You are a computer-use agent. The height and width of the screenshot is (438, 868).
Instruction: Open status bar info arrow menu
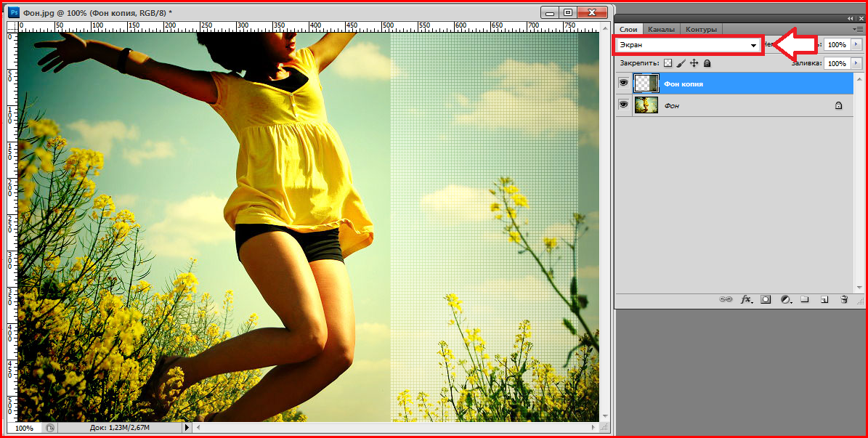tap(187, 428)
